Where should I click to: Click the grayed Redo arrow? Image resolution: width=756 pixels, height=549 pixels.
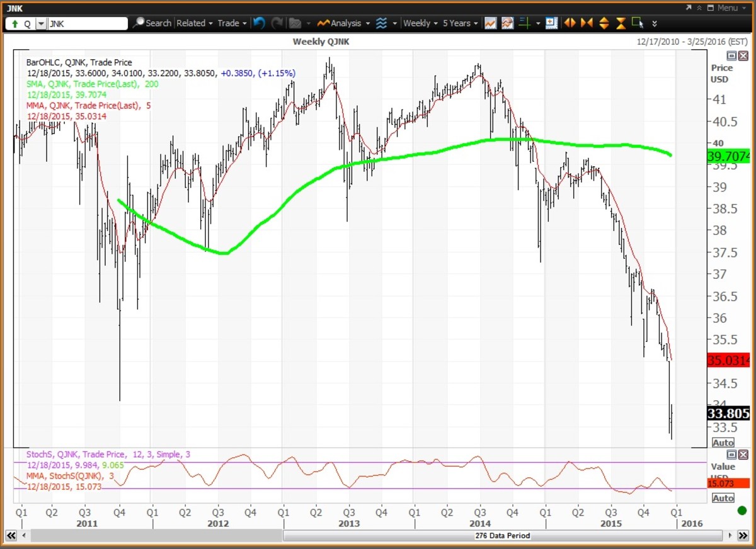(277, 23)
